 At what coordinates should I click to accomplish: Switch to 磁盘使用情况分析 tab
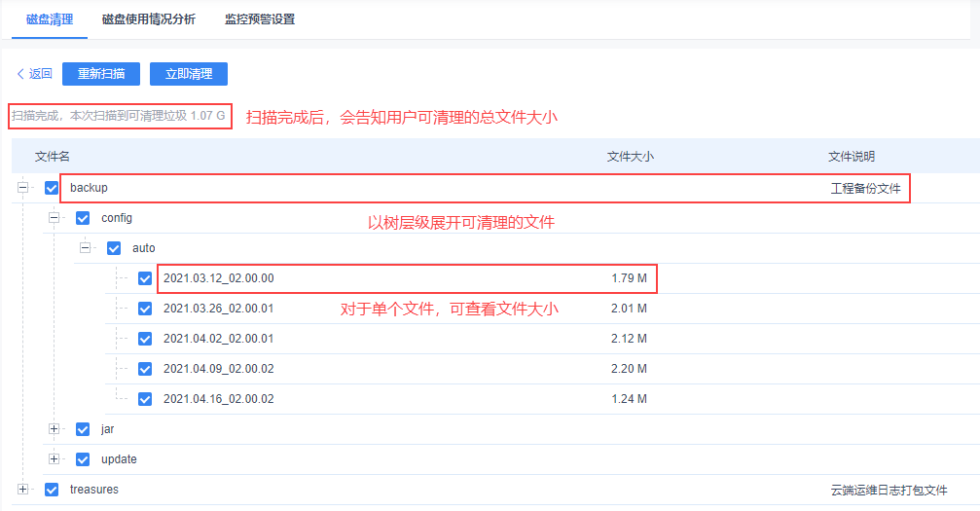pyautogui.click(x=148, y=19)
